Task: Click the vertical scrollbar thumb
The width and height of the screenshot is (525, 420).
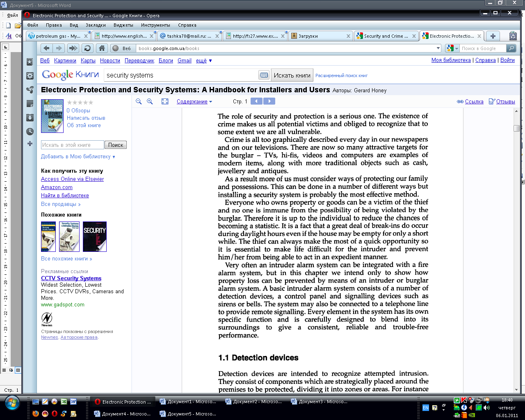Action: (x=516, y=128)
